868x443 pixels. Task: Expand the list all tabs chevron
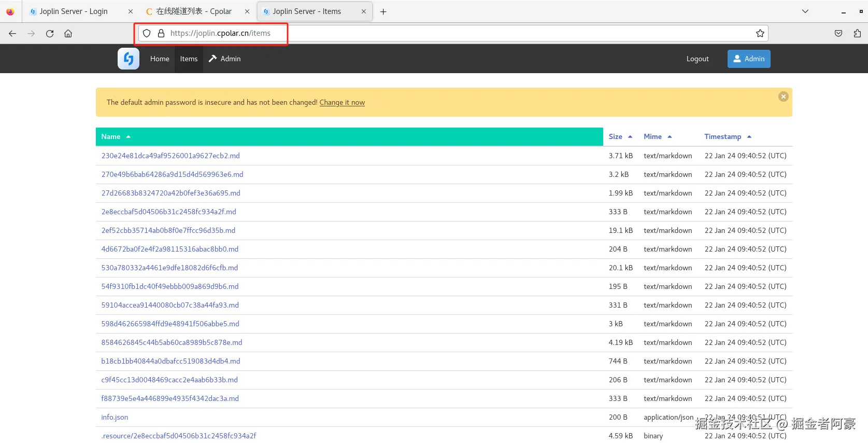[805, 11]
